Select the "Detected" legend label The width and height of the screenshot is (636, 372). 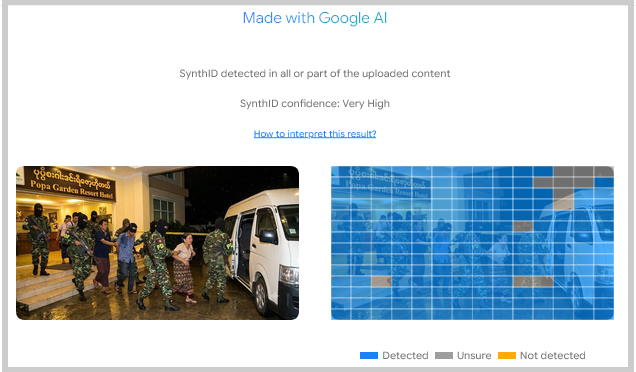[405, 355]
